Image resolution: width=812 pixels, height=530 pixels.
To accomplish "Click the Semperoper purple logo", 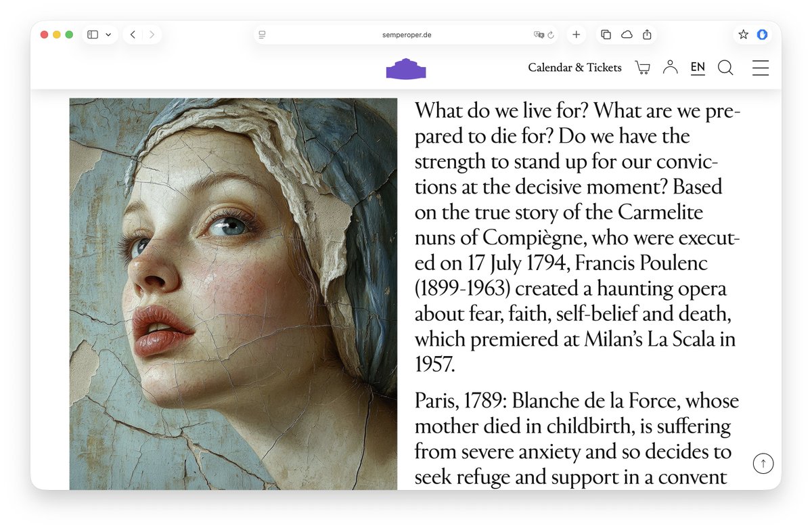I will tap(406, 69).
